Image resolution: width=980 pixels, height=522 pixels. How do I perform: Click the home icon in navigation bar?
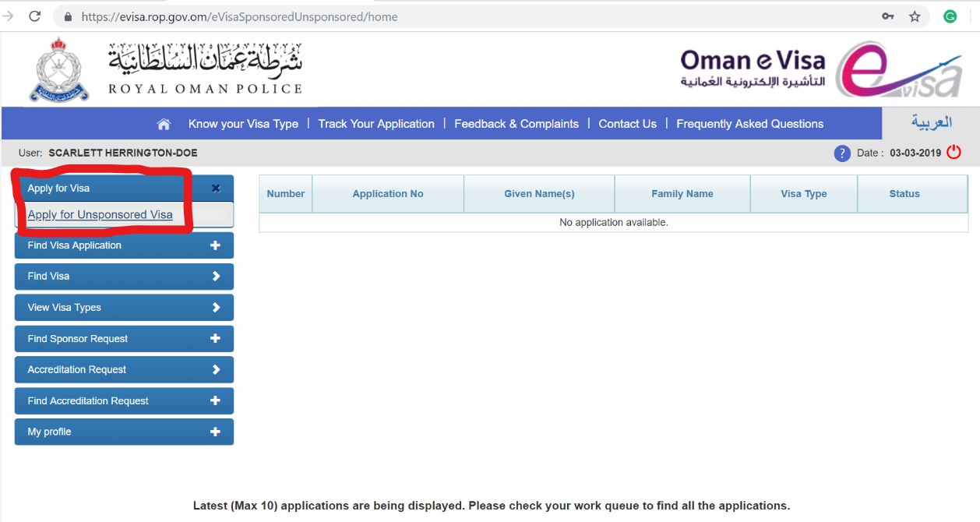[x=164, y=124]
